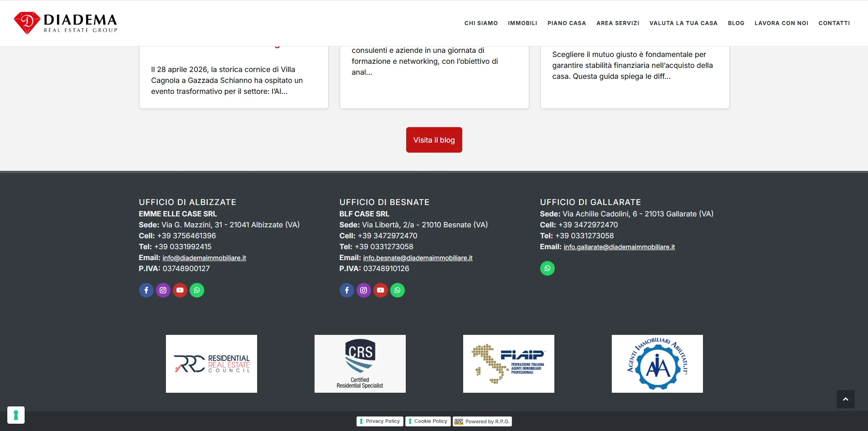Viewport: 868px width, 431px height.
Task: Open the Besnate office WhatsApp icon
Action: [x=398, y=290]
